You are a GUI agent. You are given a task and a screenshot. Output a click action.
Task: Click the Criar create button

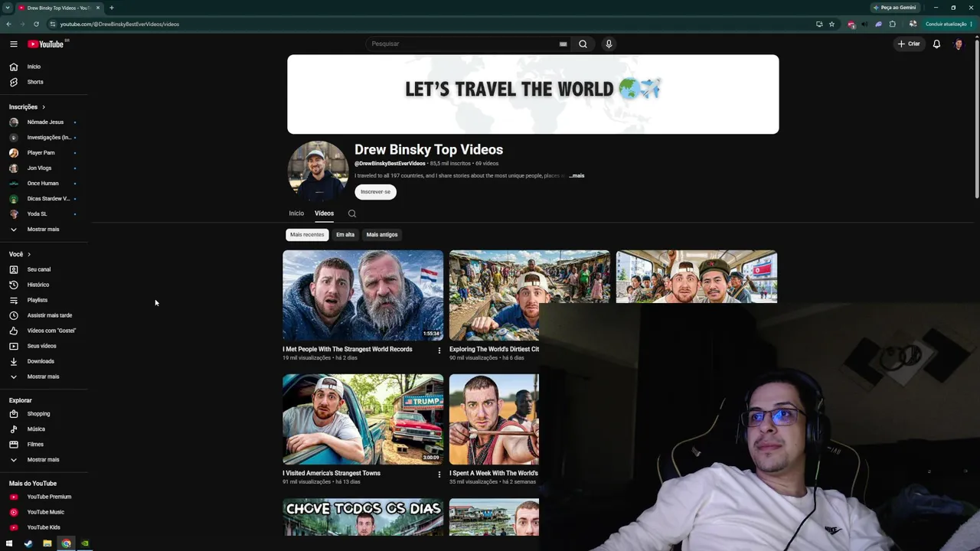(910, 44)
